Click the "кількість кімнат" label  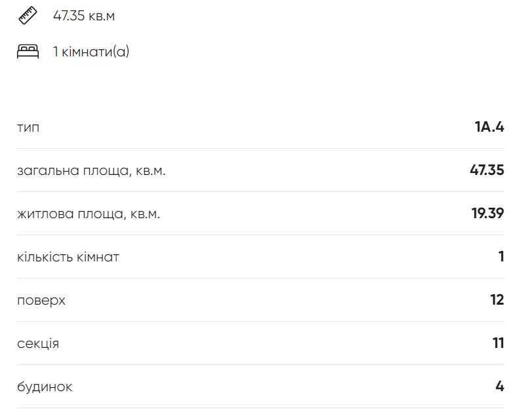click(x=68, y=257)
